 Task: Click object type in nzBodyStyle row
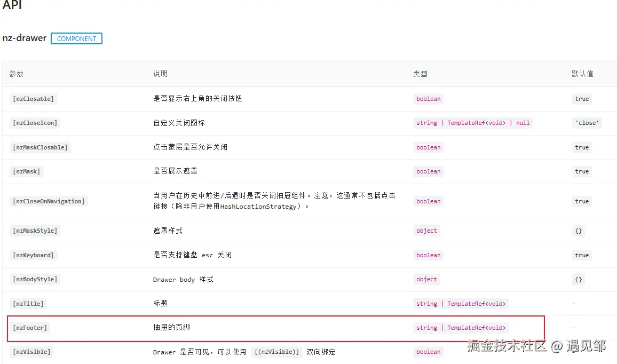click(426, 279)
